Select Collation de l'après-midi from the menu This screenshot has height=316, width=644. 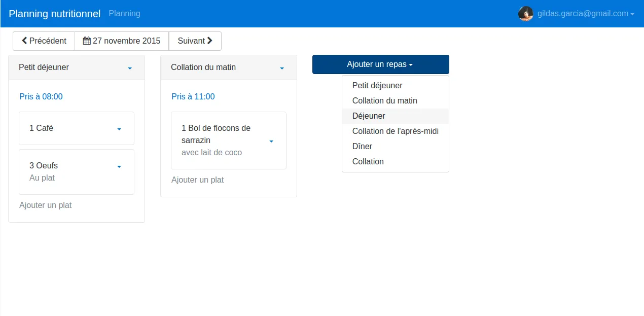point(396,131)
